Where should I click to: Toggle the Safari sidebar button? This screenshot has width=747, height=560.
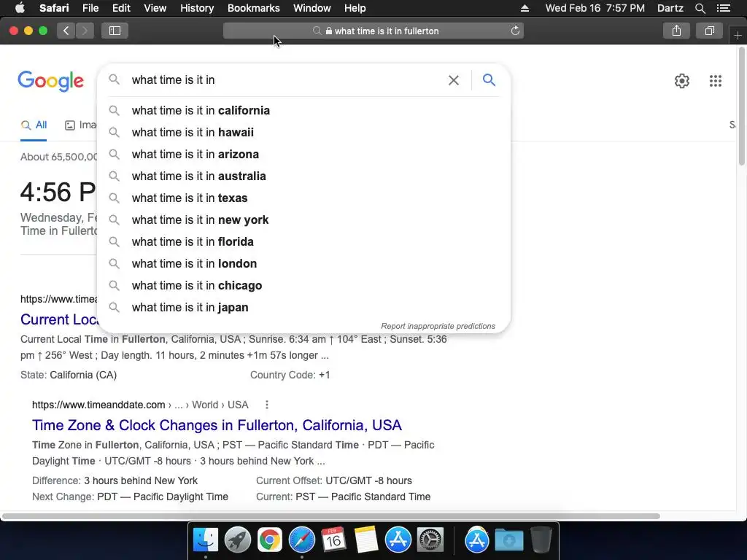tap(115, 31)
